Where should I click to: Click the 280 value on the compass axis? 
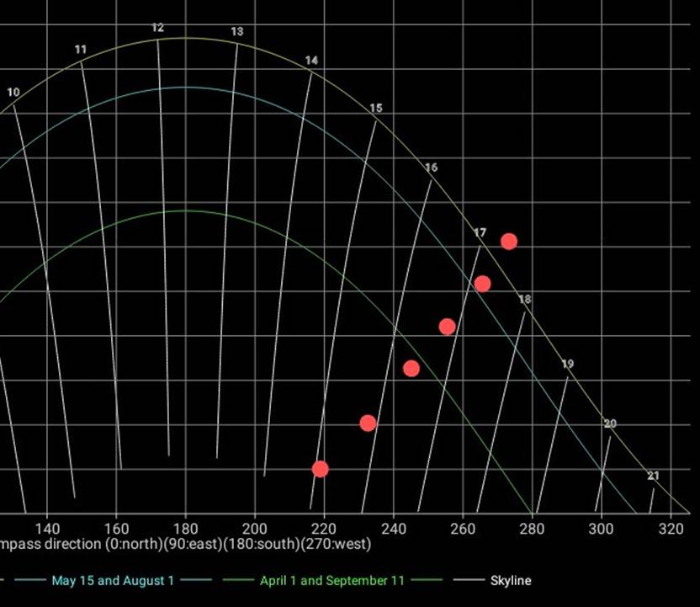(x=531, y=527)
